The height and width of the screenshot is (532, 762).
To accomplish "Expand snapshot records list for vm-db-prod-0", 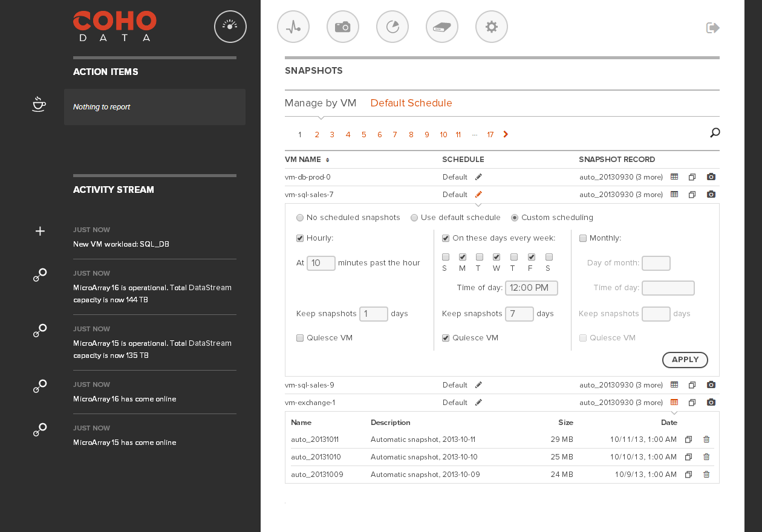I will point(674,177).
